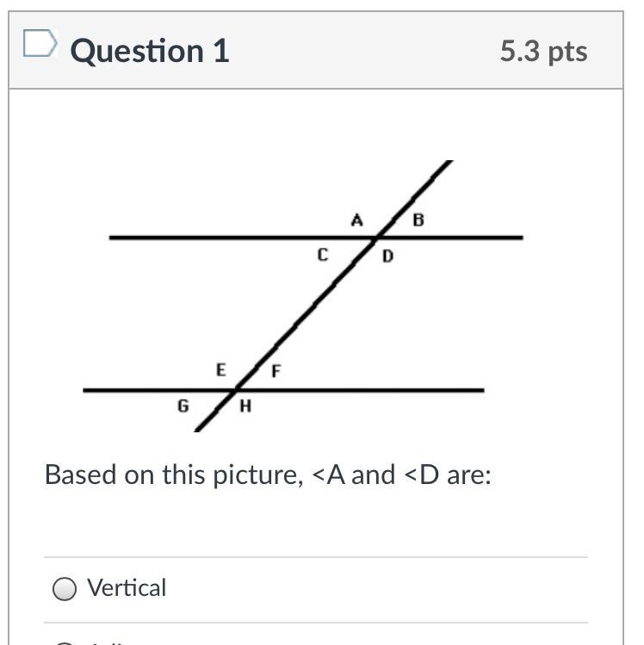The width and height of the screenshot is (644, 645).
Task: Click the middle of the diagonal transversal line
Action: coord(307,313)
